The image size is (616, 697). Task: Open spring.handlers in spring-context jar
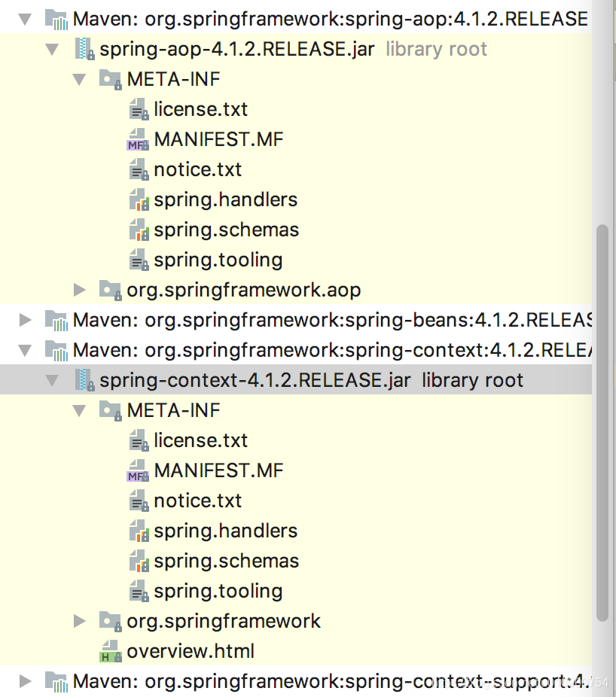pos(225,531)
